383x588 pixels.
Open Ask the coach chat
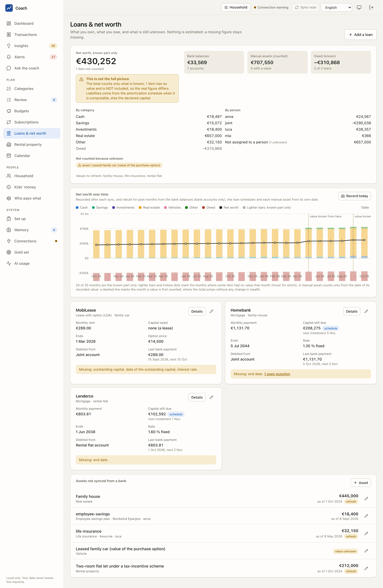click(32, 68)
